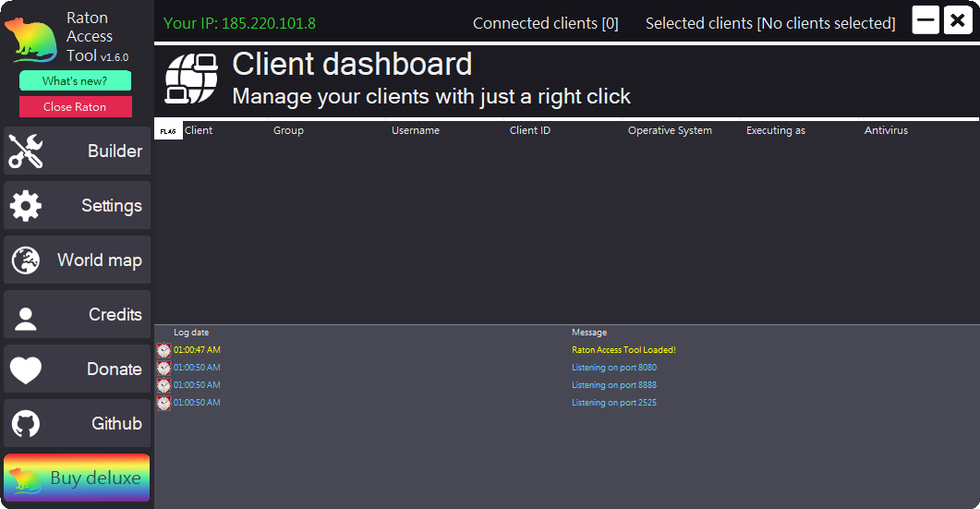Click the rainbow rat logo at top left

pyautogui.click(x=30, y=39)
